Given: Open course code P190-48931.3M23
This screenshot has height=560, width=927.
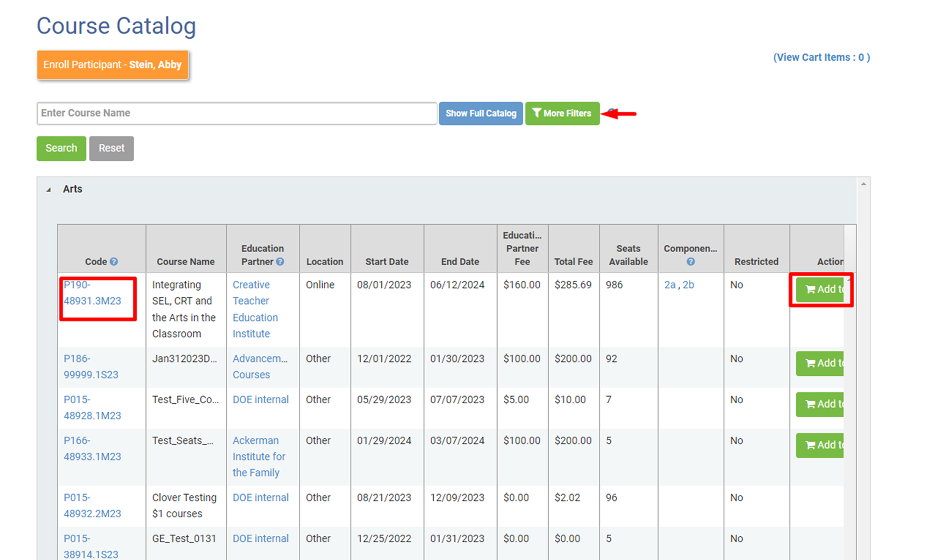Looking at the screenshot, I should [x=92, y=293].
